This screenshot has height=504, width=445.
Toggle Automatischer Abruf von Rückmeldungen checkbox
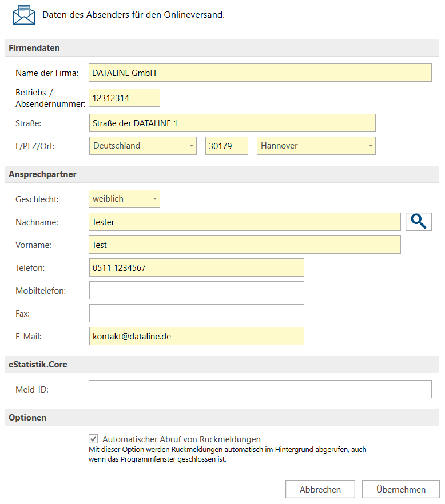93,439
